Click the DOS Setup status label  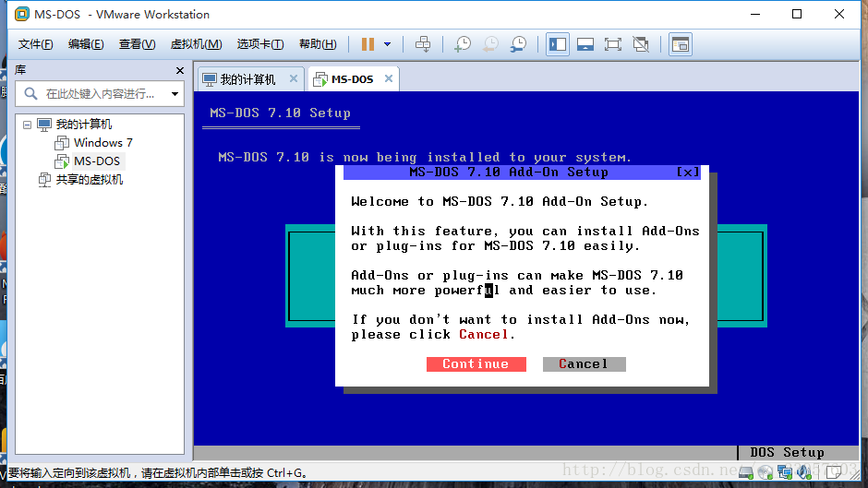coord(787,452)
